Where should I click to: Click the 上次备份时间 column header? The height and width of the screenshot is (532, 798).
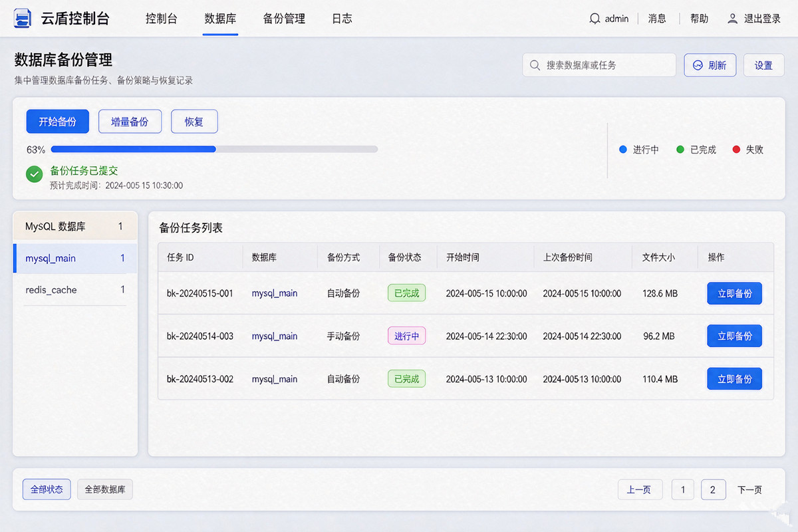click(567, 257)
